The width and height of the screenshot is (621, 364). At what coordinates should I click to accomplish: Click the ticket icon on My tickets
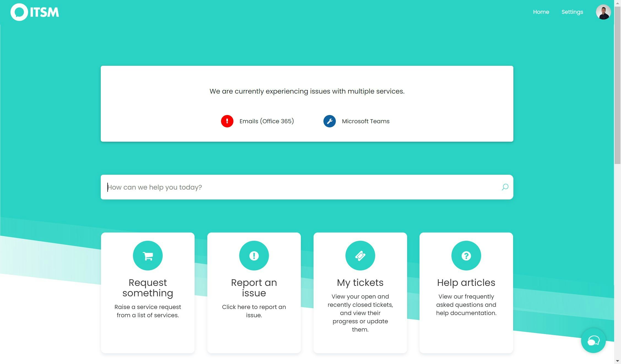(x=360, y=256)
